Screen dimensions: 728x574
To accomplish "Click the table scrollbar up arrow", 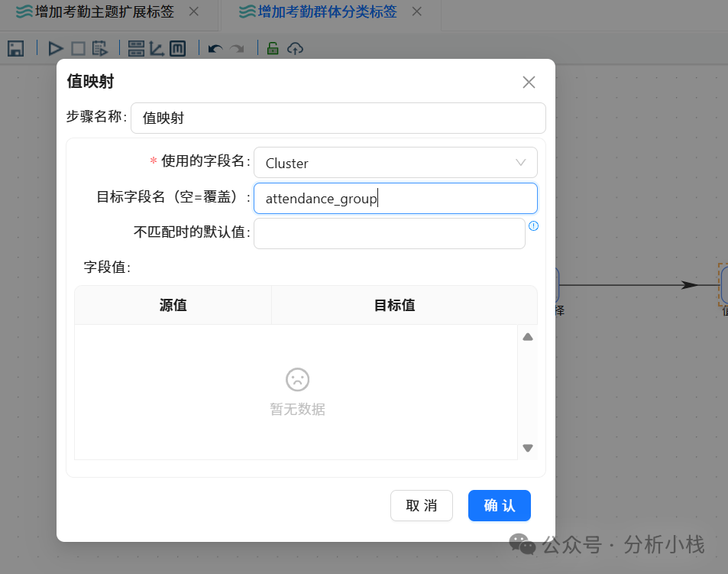I will [528, 337].
